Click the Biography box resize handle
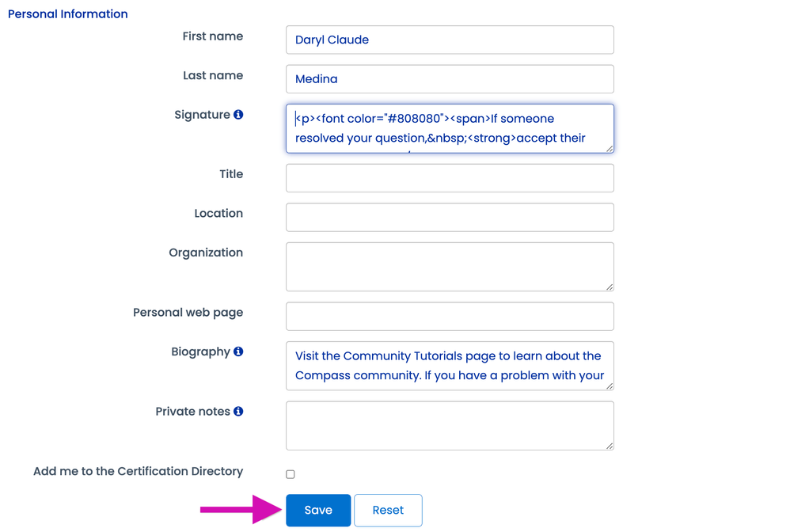790x532 pixels. [610, 386]
